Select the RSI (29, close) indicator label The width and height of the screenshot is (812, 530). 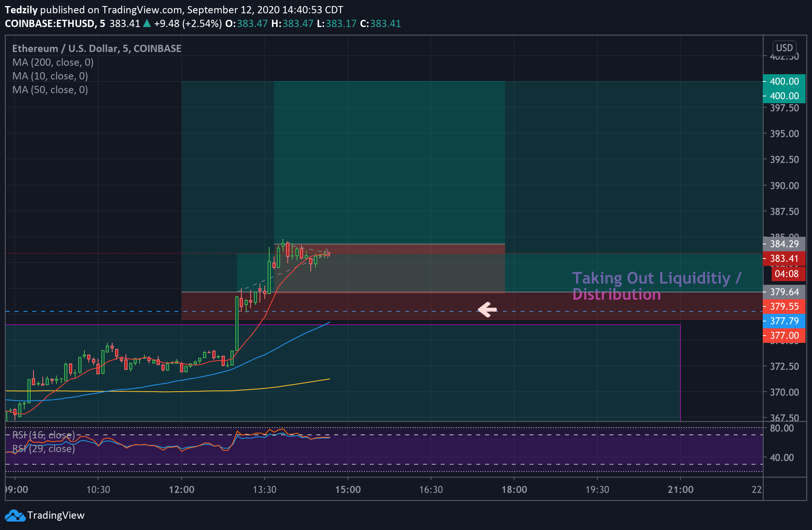tap(44, 449)
